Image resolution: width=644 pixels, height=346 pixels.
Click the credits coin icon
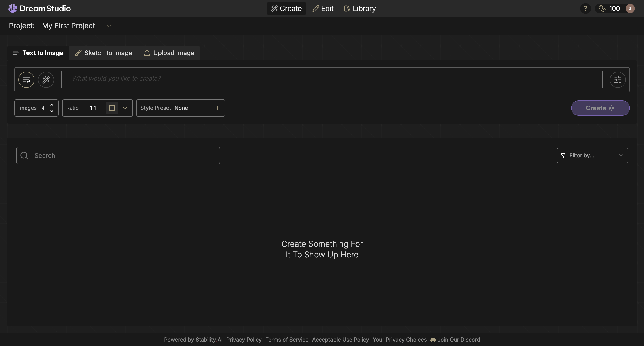602,9
